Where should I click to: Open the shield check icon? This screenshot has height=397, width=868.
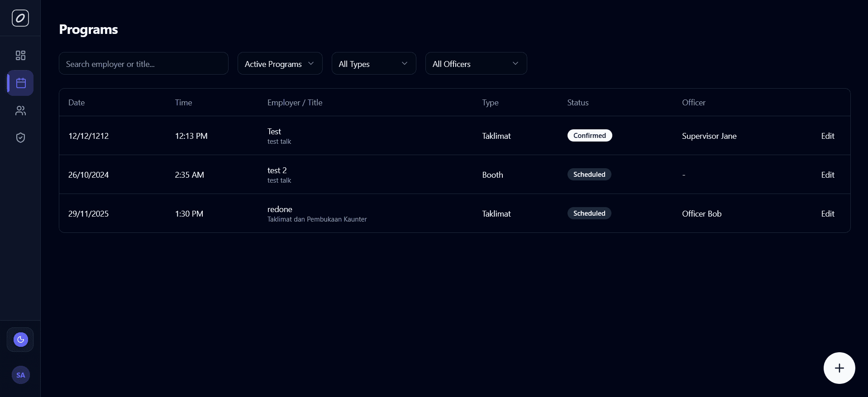pos(20,138)
